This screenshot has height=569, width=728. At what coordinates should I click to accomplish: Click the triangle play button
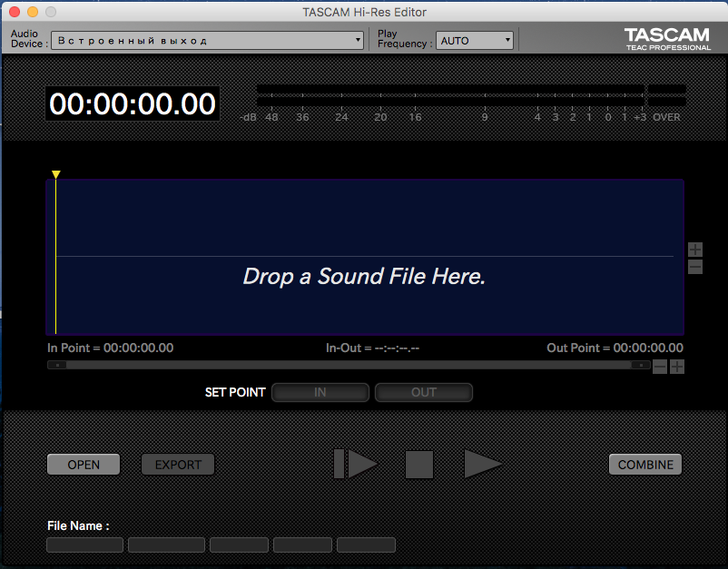(x=483, y=464)
